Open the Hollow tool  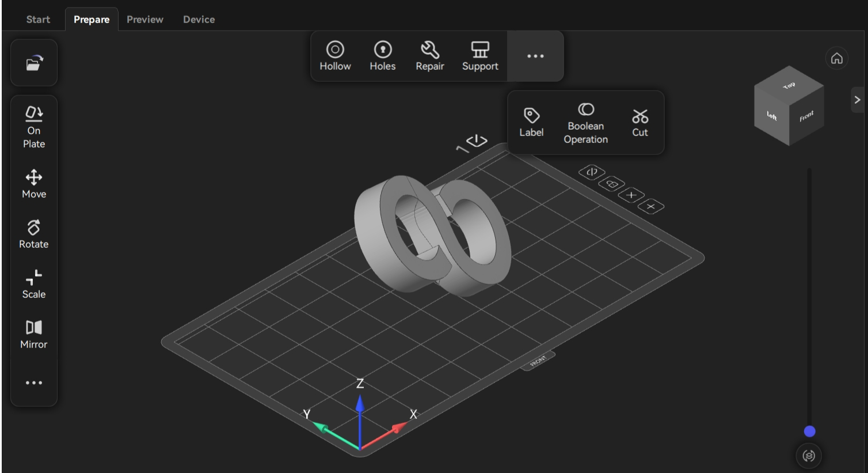pos(335,56)
